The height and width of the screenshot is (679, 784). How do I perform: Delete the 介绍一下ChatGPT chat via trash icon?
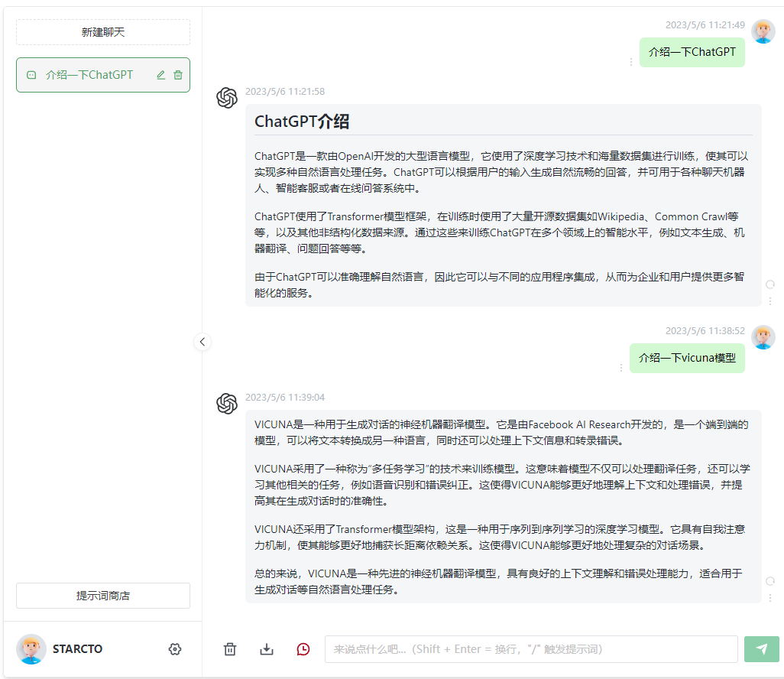178,75
